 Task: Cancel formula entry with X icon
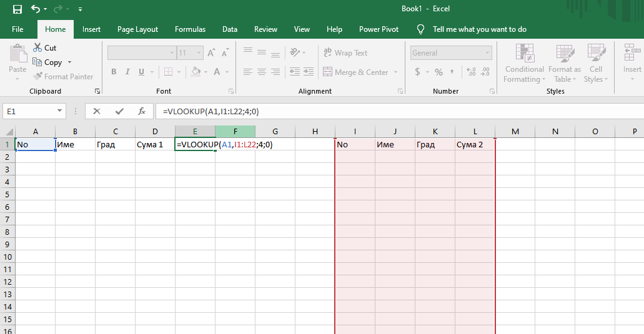tap(97, 111)
